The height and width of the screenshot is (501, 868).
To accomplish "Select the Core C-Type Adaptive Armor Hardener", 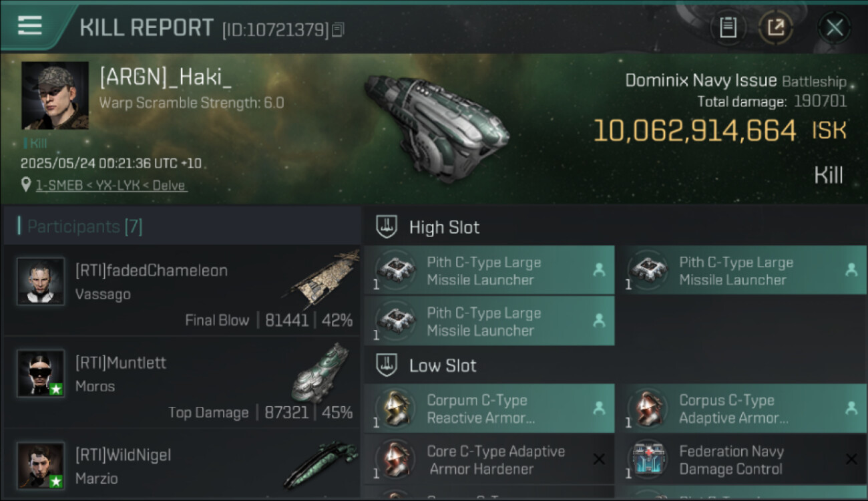I will point(489,460).
